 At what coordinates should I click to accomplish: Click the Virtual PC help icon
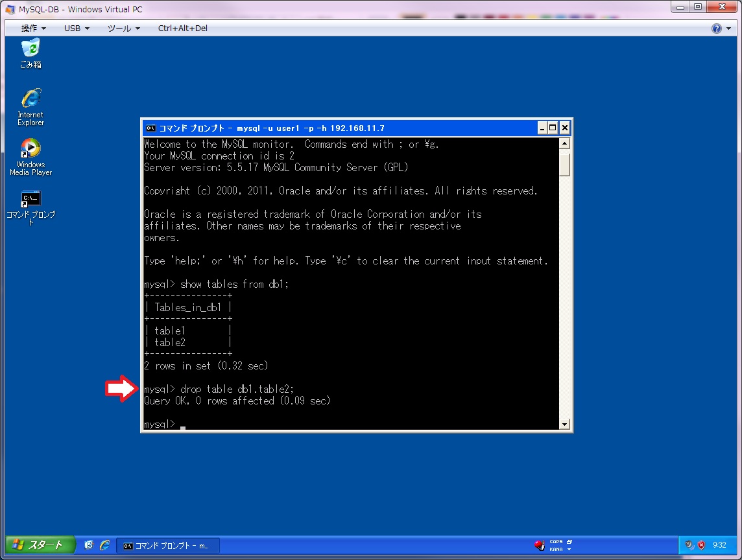point(717,29)
